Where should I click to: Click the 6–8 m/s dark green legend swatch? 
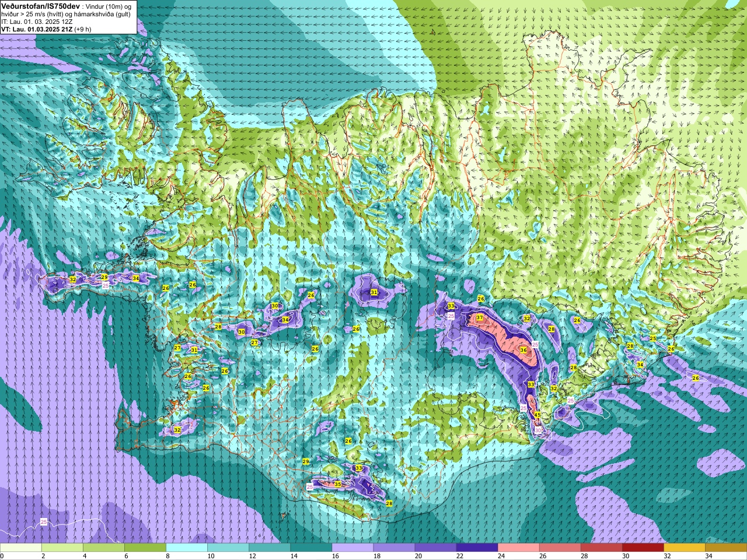point(145,548)
